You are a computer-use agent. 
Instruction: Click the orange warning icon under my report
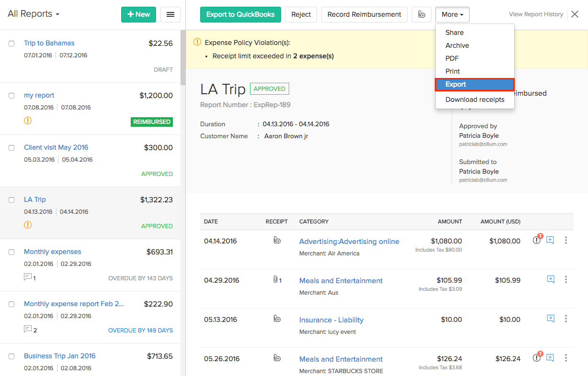coord(28,121)
